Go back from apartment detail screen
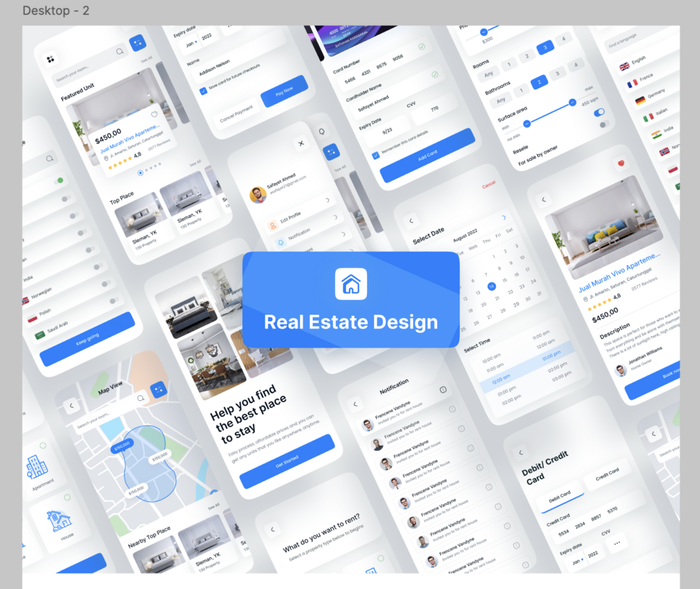Viewport: 700px width, 589px height. click(544, 199)
